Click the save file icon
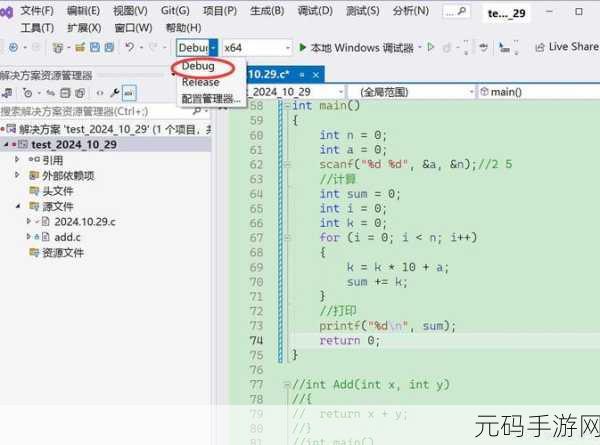The height and width of the screenshot is (445, 600). [x=95, y=47]
